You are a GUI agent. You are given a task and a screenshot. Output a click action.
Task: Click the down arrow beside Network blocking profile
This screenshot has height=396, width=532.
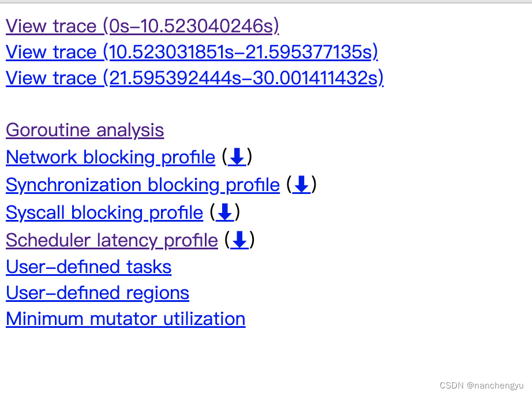click(x=237, y=157)
